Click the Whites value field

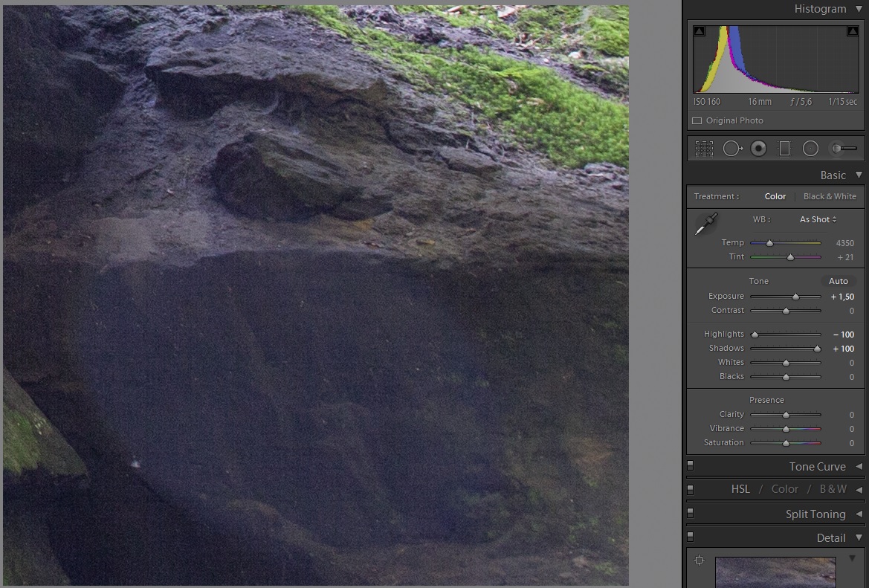coord(852,363)
